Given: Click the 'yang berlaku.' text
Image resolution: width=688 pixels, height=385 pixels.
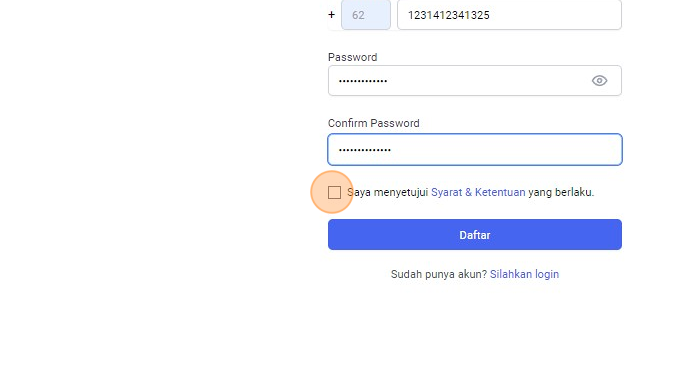Looking at the screenshot, I should click(x=561, y=192).
